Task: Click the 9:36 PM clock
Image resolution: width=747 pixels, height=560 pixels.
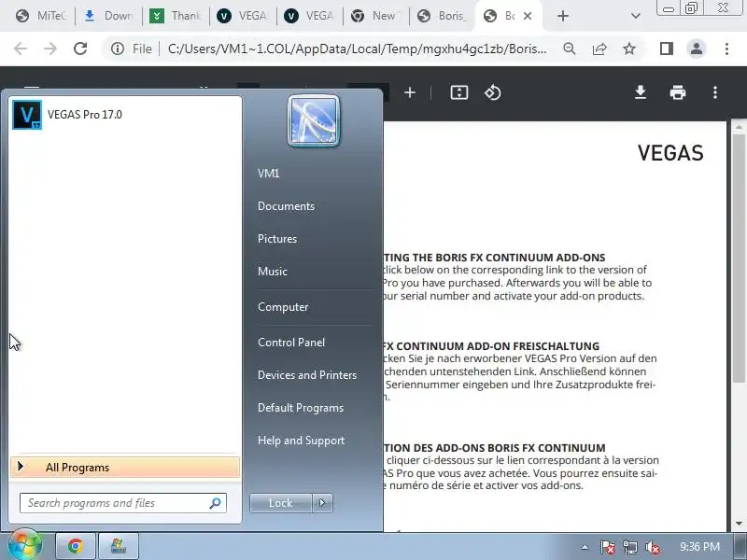Action: (699, 547)
